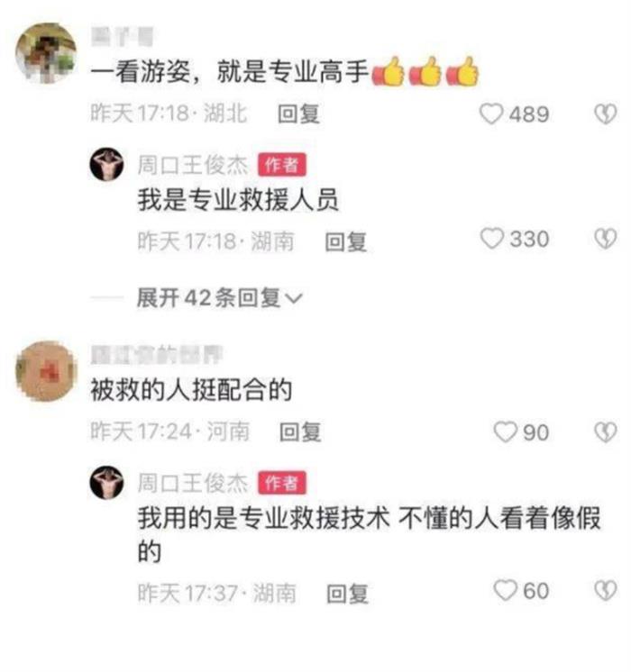
Task: Dislike the 我是专业救援人员 reply
Action: tap(605, 239)
